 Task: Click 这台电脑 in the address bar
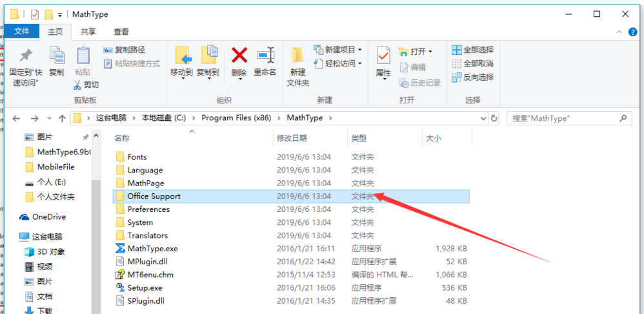click(x=111, y=118)
